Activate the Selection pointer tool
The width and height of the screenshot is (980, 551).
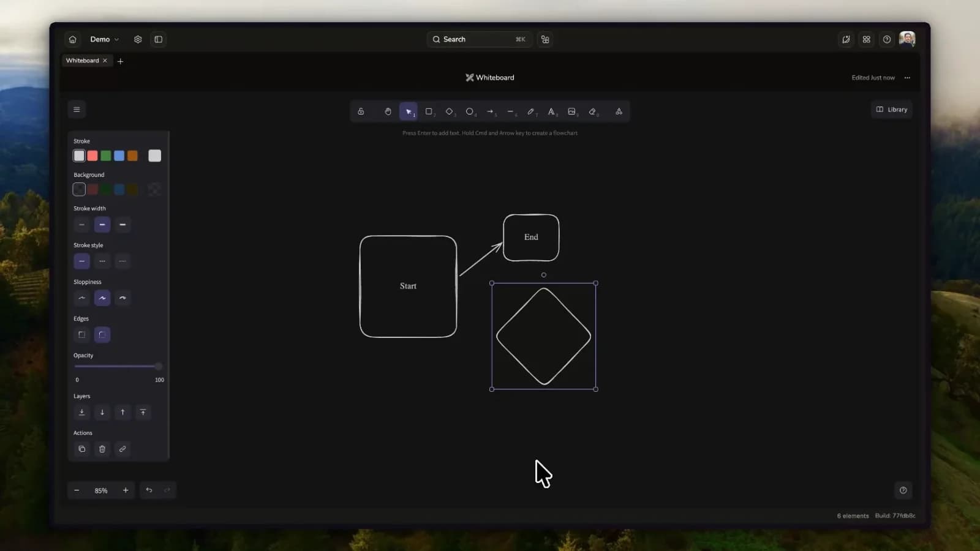pyautogui.click(x=409, y=111)
